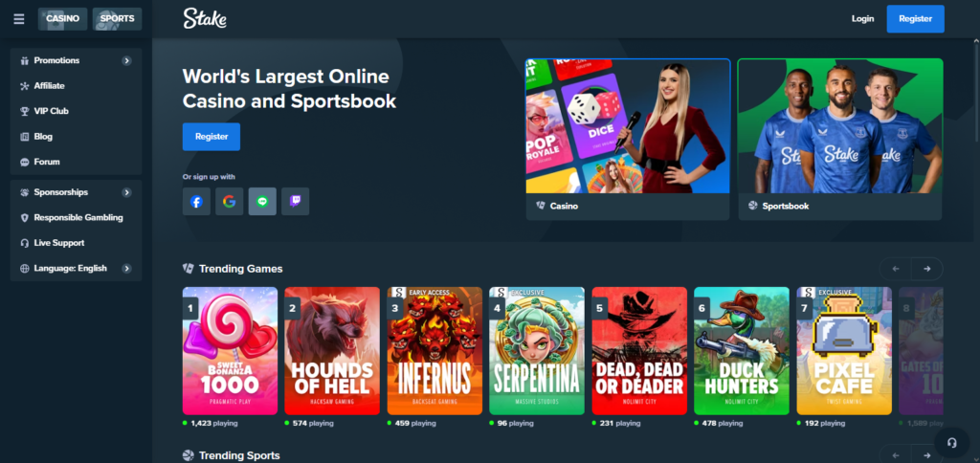This screenshot has height=463, width=980.
Task: Open Dead, Dead or Deader game
Action: pyautogui.click(x=639, y=351)
